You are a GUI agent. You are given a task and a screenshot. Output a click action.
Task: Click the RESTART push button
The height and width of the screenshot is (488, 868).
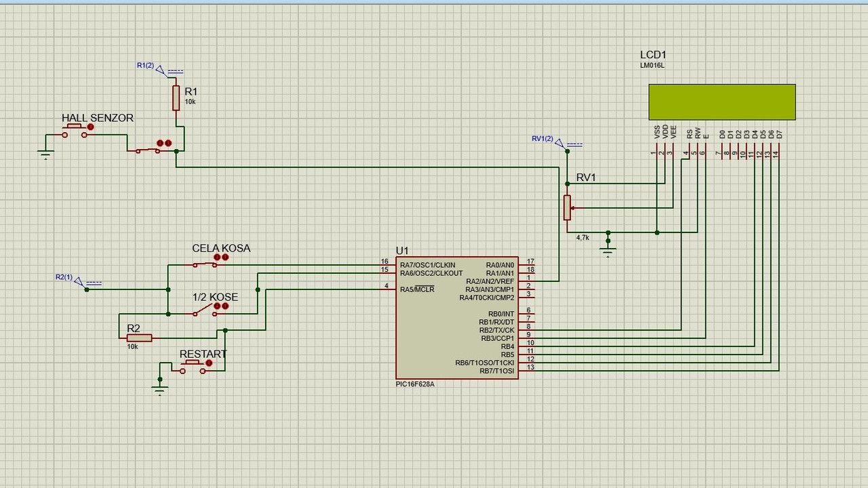tap(192, 367)
